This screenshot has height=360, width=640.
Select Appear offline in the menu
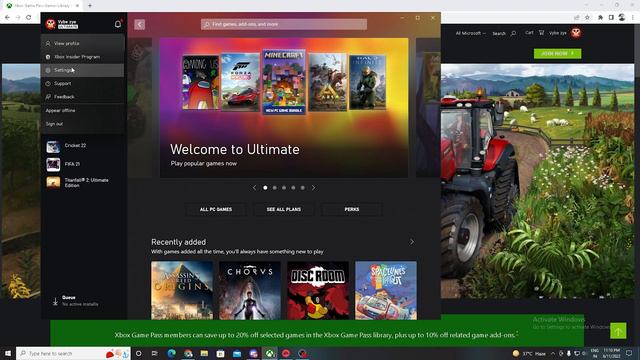tap(82, 111)
